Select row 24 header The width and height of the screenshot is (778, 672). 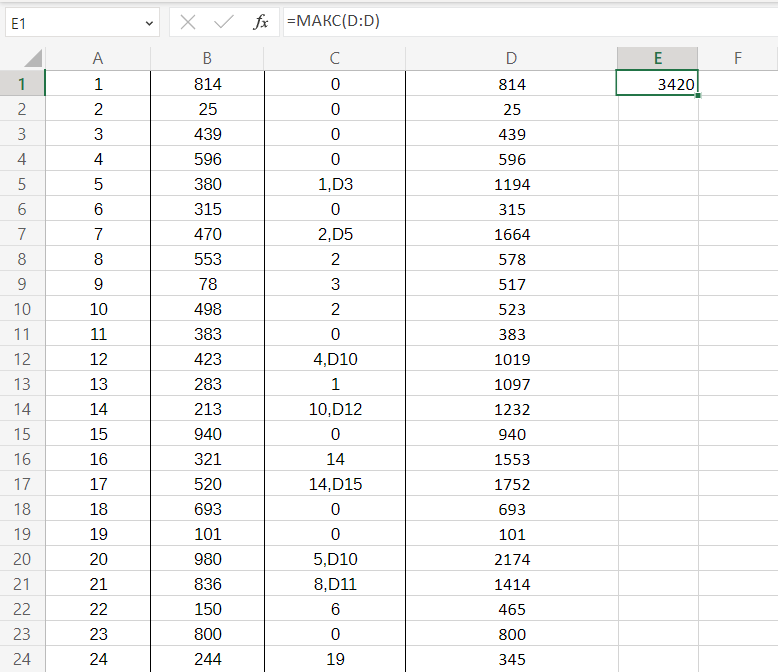click(22, 659)
